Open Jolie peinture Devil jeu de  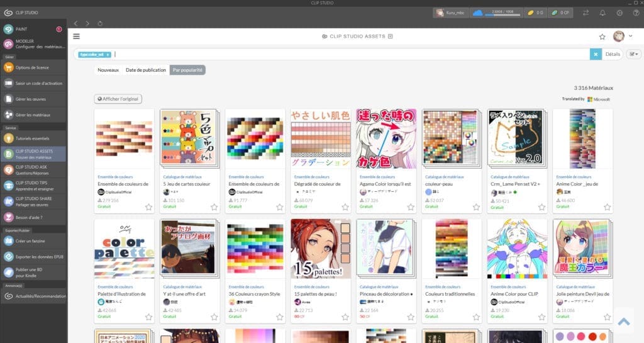pos(582,294)
